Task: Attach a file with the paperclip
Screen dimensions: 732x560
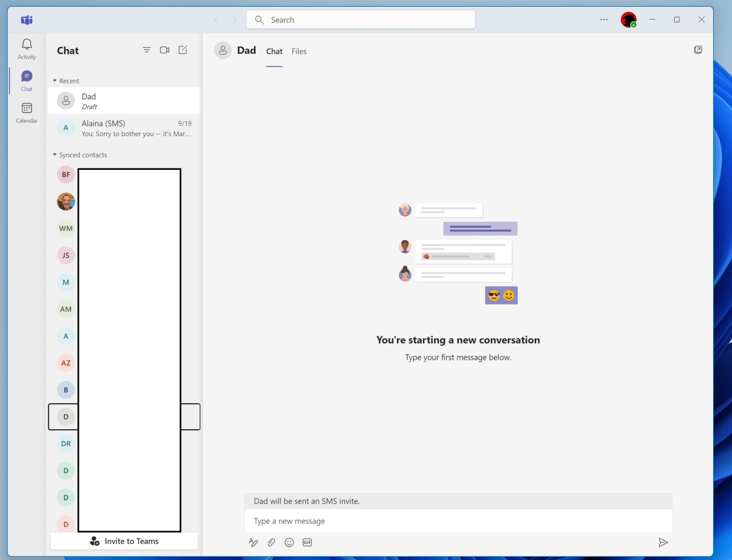Action: pos(271,542)
